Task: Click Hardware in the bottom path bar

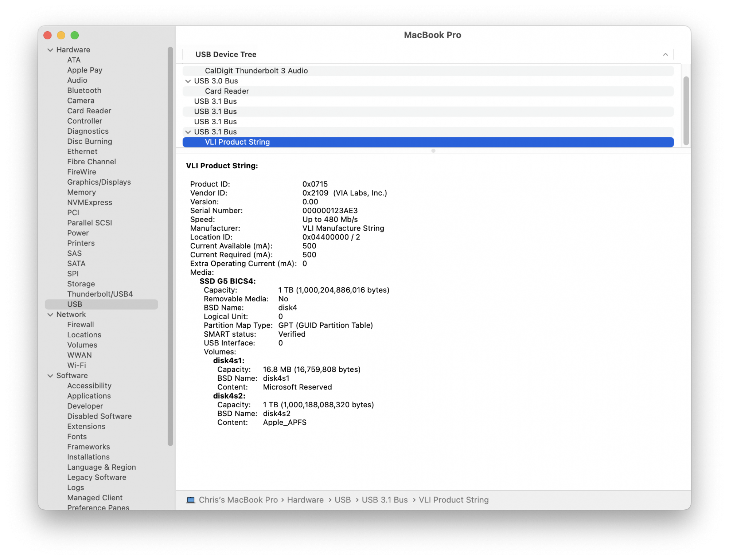Action: (305, 500)
